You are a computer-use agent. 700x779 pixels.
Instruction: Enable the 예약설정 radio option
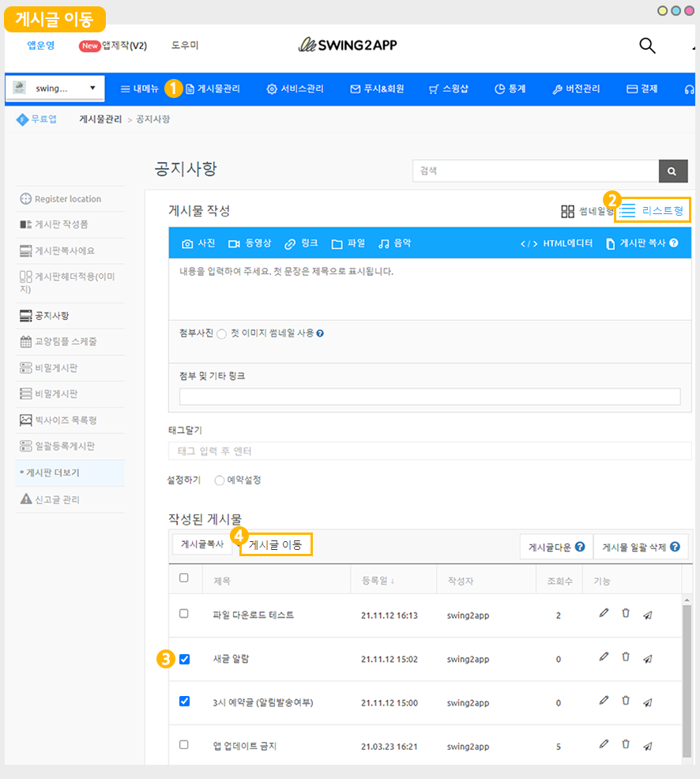point(220,480)
